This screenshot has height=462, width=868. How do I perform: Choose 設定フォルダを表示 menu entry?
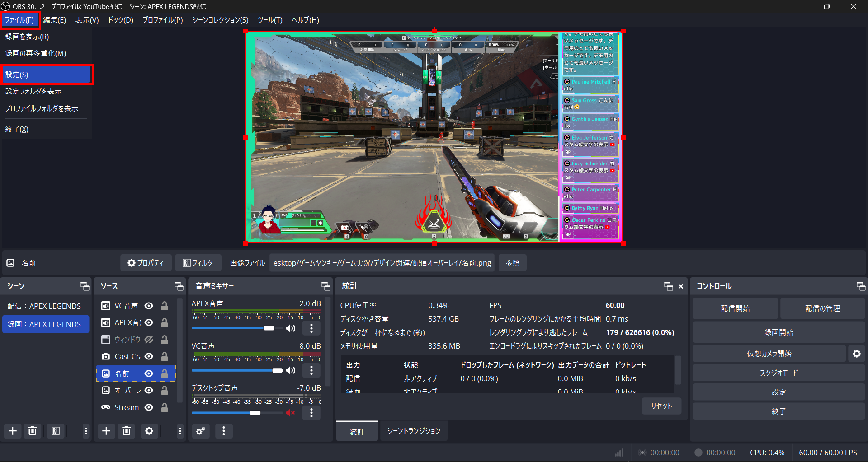point(47,91)
